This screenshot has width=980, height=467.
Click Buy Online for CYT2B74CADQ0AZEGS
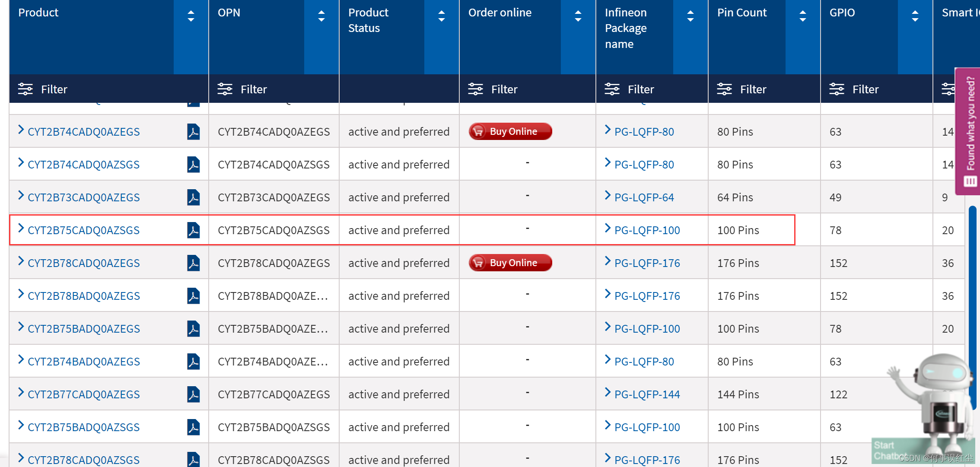click(510, 131)
